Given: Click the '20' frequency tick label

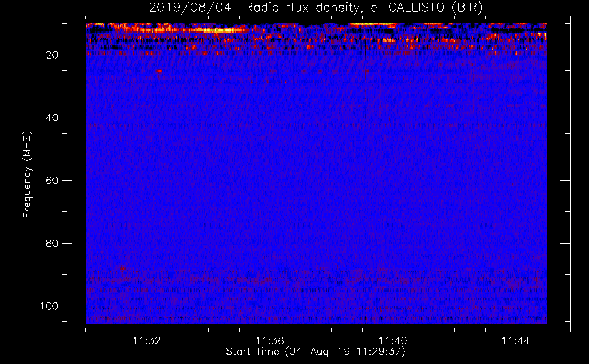Looking at the screenshot, I should point(52,55).
